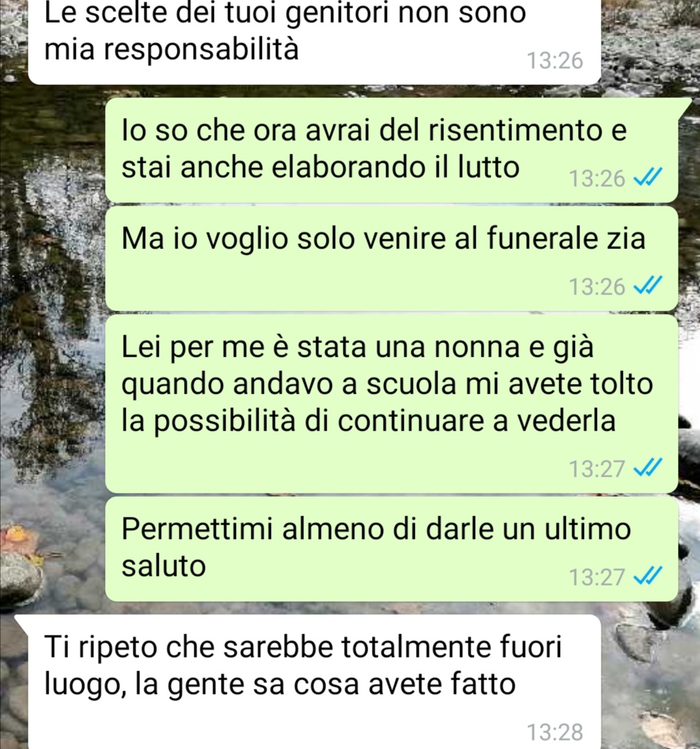Select message 'Permettimi almeno di darle un ultimo saluto'
Screen dimensions: 700x749
(x=391, y=549)
